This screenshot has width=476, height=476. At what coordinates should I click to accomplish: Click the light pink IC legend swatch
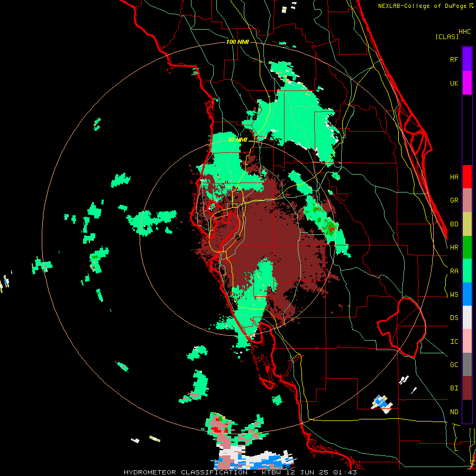pyautogui.click(x=467, y=341)
